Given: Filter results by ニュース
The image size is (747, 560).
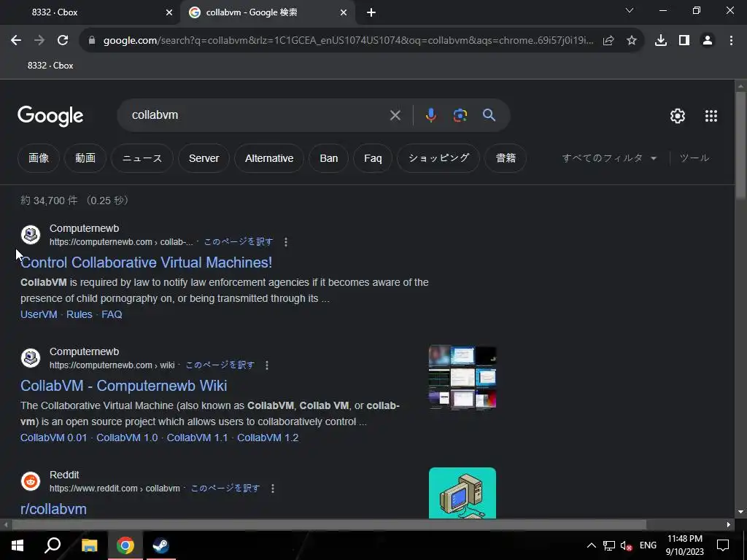Looking at the screenshot, I should [x=142, y=158].
